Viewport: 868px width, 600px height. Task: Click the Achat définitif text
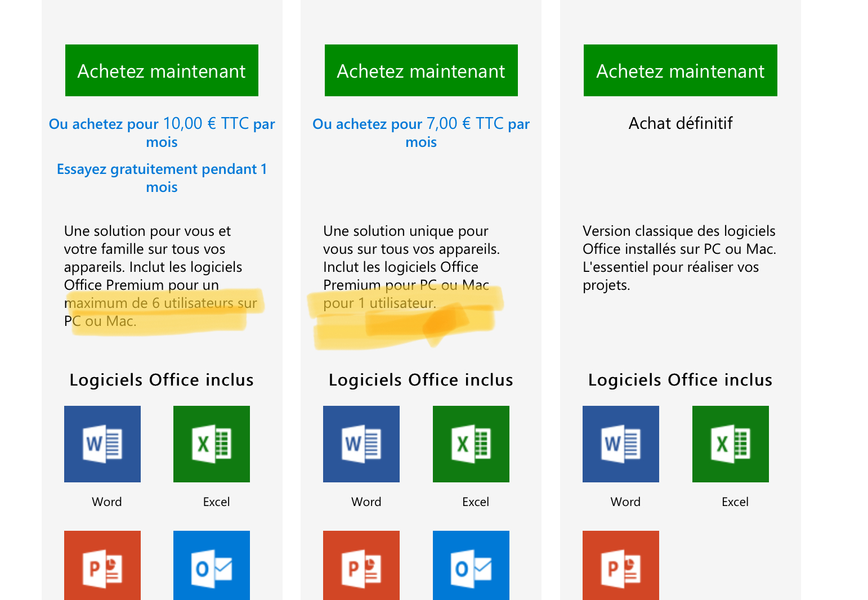click(681, 123)
